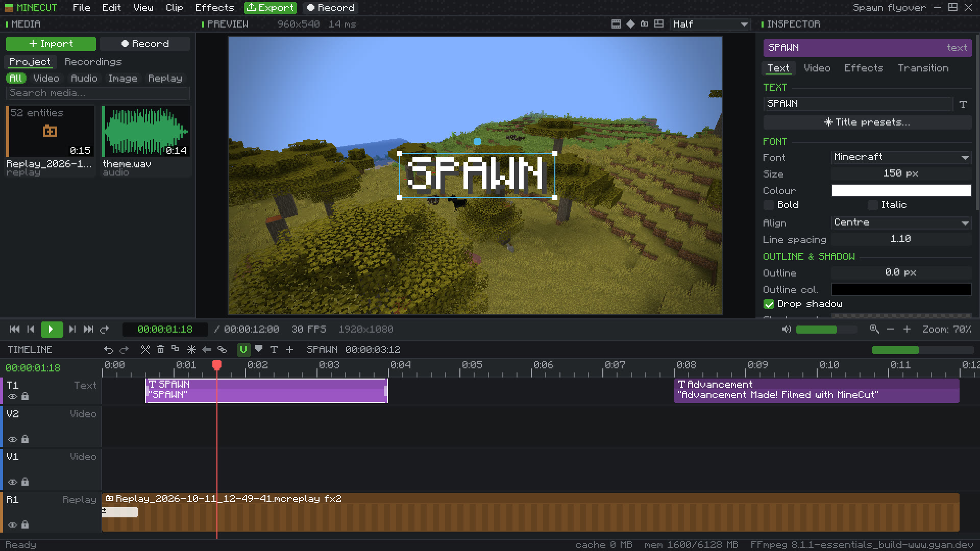Screen dimensions: 980x551
Task: Click the marker icon in timeline toolbar
Action: (259, 349)
